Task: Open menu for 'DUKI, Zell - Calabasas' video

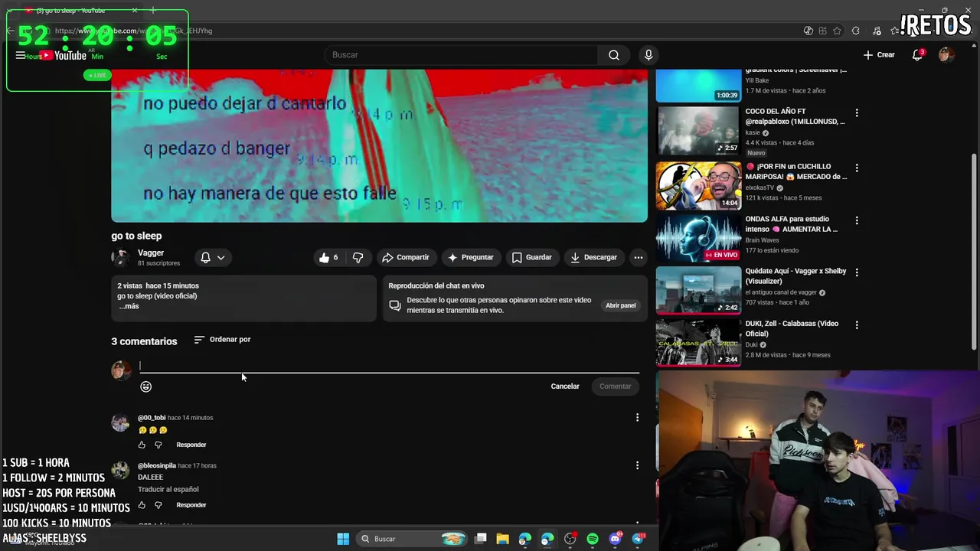Action: click(x=857, y=325)
